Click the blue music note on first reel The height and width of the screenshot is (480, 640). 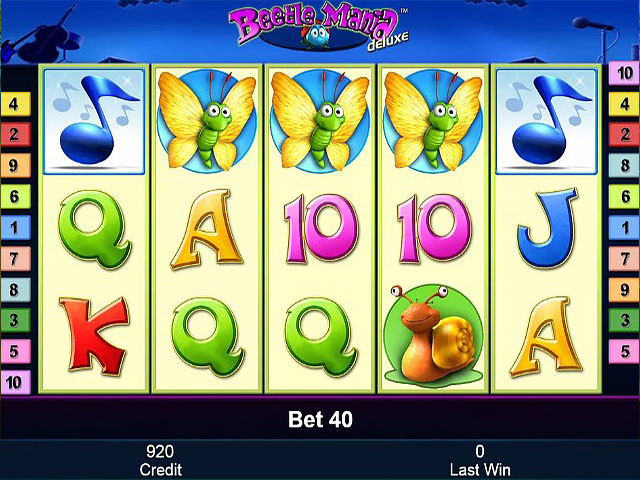(x=94, y=121)
